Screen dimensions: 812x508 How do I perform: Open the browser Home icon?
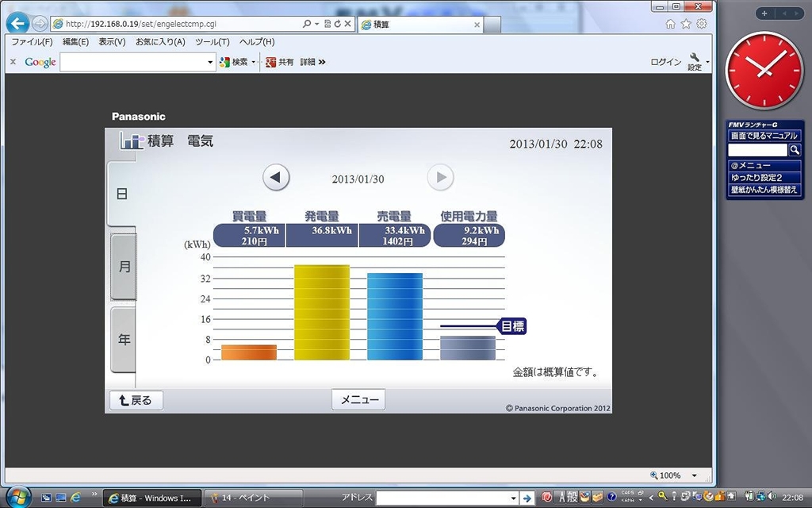(670, 24)
